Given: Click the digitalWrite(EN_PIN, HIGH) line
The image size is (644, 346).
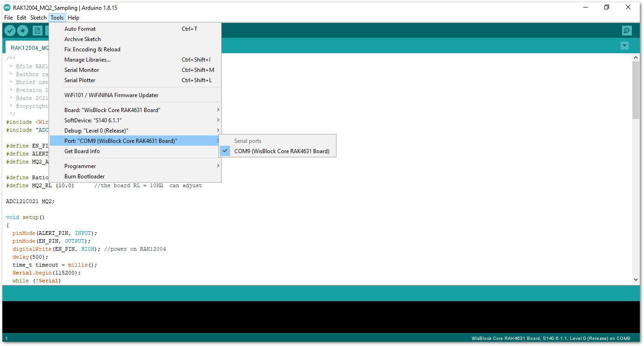Looking at the screenshot, I should [x=89, y=249].
